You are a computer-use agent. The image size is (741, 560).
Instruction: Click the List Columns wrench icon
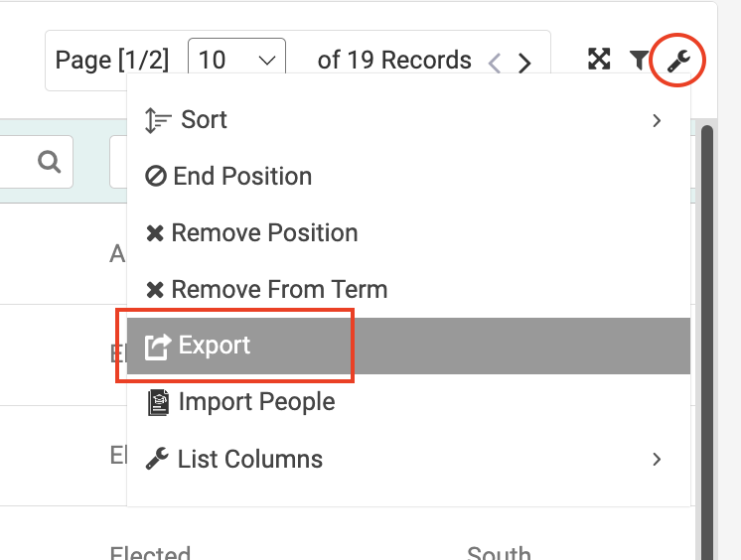coord(157,459)
